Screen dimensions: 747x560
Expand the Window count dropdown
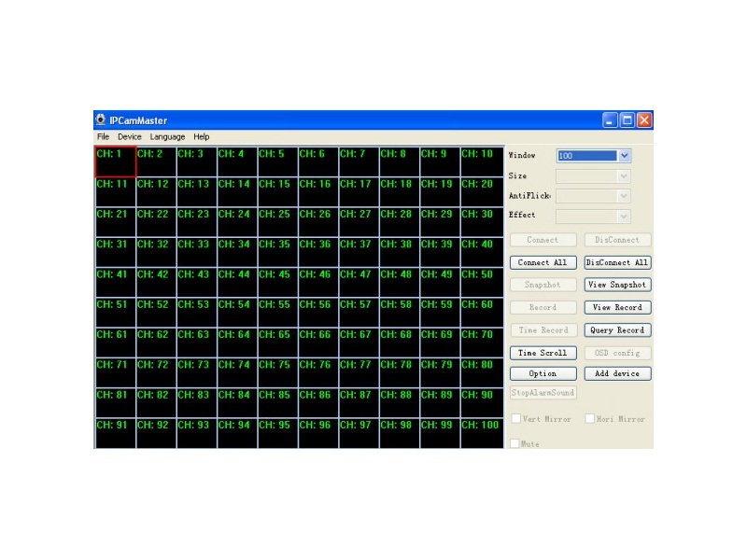pos(625,156)
